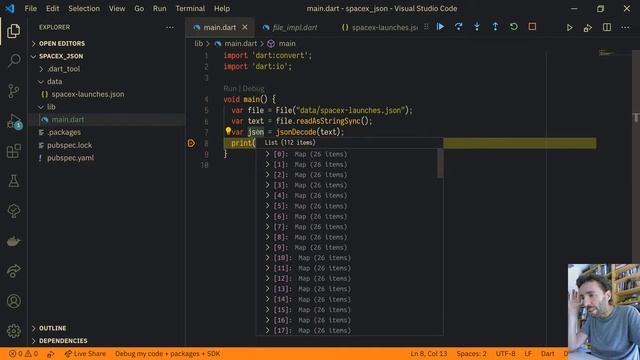
Task: Open the Source Control view
Action: (x=13, y=91)
